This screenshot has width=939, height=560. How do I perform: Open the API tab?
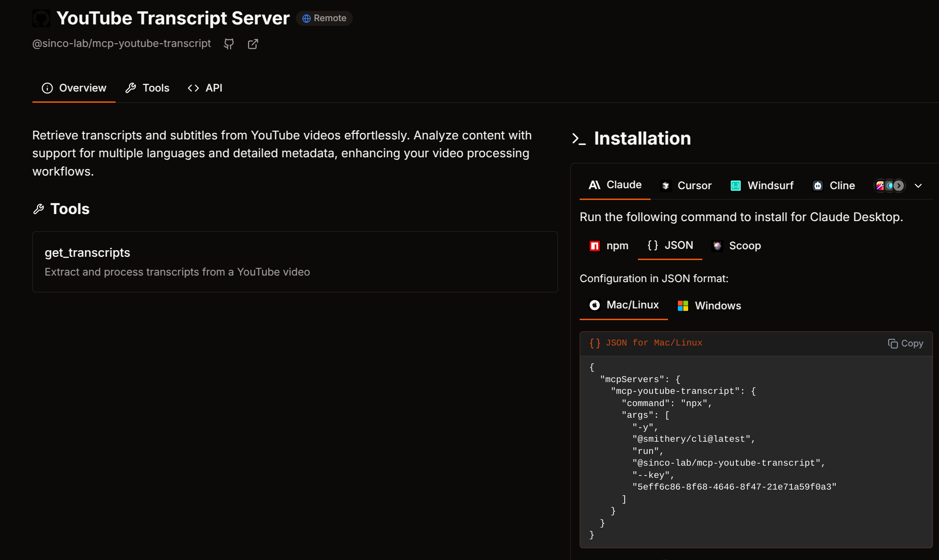[x=205, y=88]
